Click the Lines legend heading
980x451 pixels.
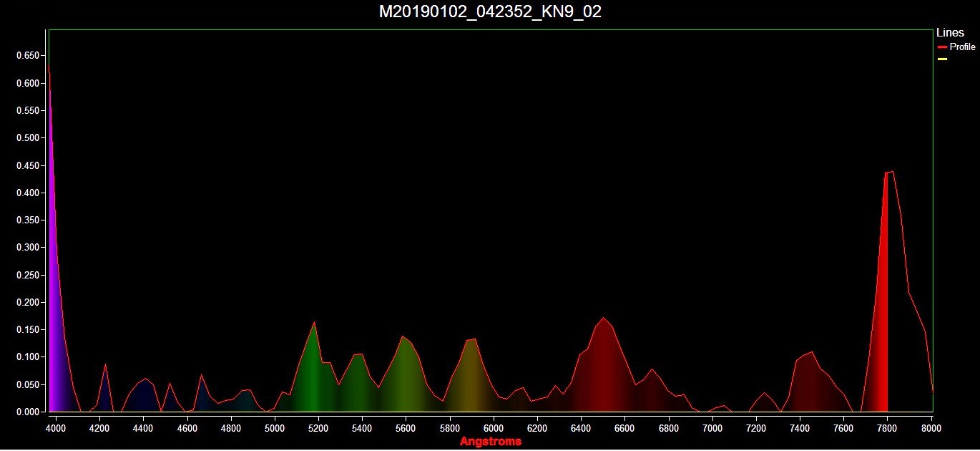tap(950, 33)
